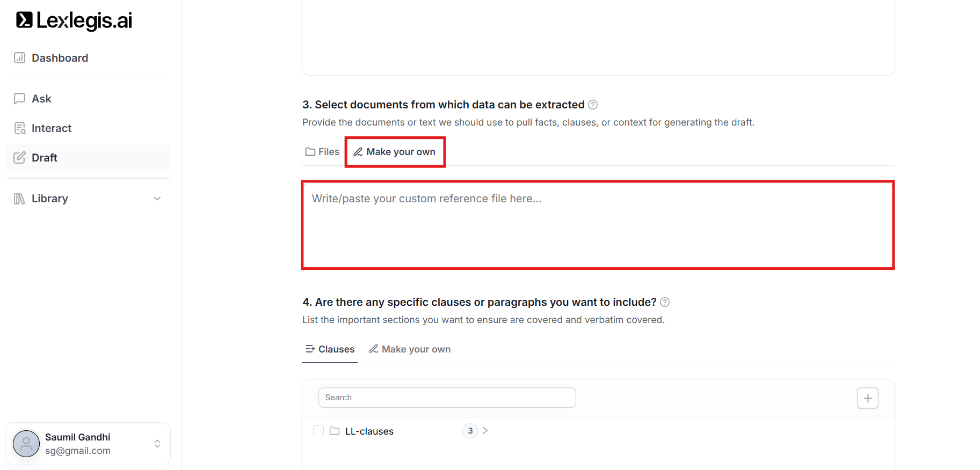Click the help icon beside section 4 heading
Viewport: 980px width, 470px height.
665,302
